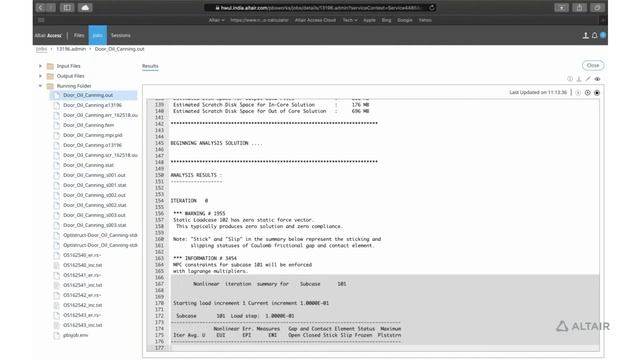Edit the file using pencil icon
Viewport: 640px width, 360px height.
point(588,79)
